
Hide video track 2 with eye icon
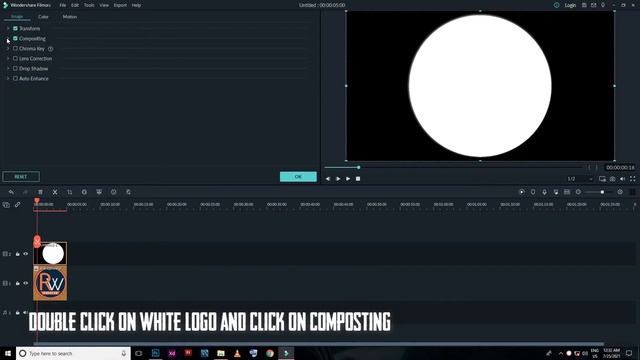[x=26, y=254]
